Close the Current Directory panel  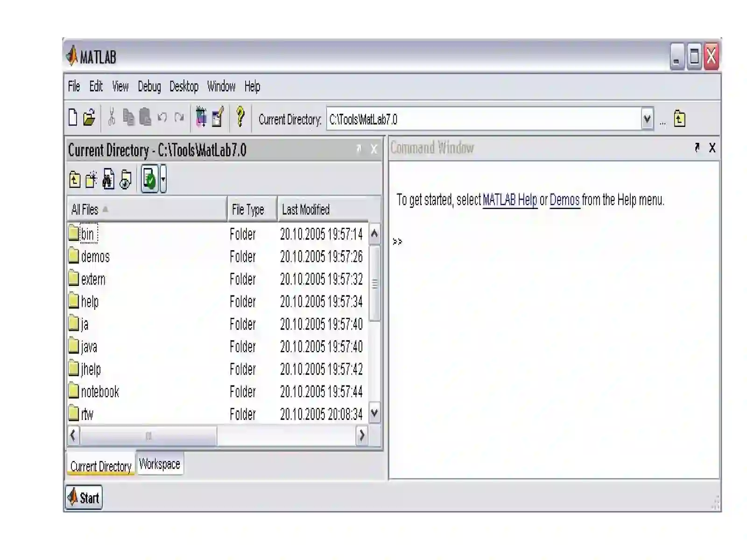(x=373, y=149)
